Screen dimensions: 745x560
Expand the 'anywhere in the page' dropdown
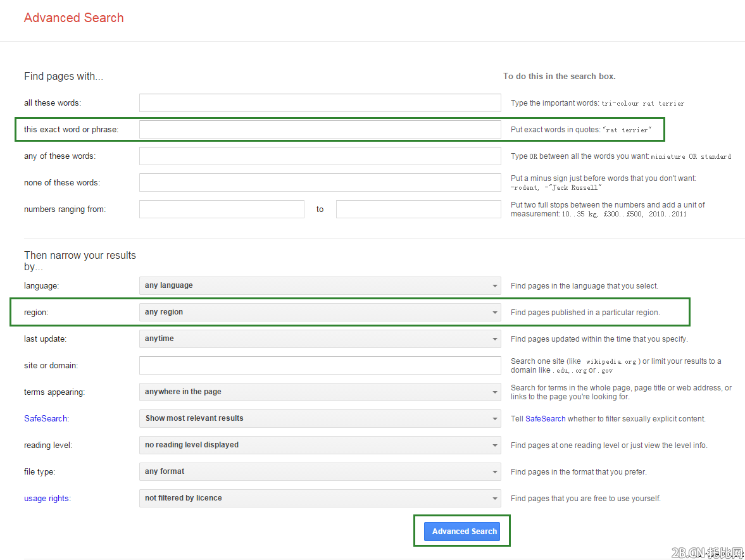coord(320,392)
